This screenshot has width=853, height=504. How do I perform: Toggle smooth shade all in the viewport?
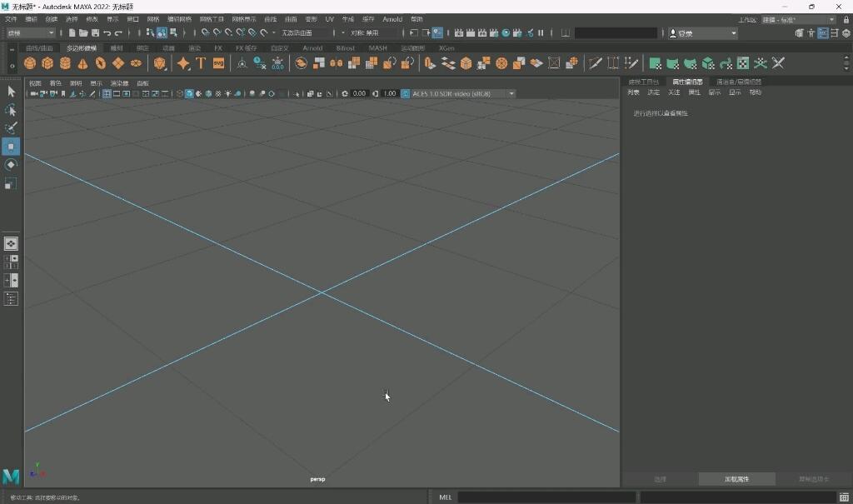(189, 93)
